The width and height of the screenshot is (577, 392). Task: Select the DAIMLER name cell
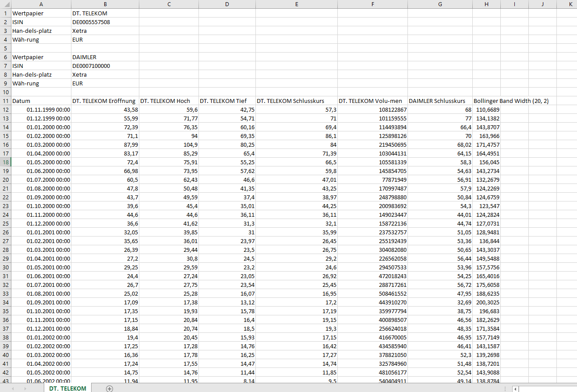point(105,57)
